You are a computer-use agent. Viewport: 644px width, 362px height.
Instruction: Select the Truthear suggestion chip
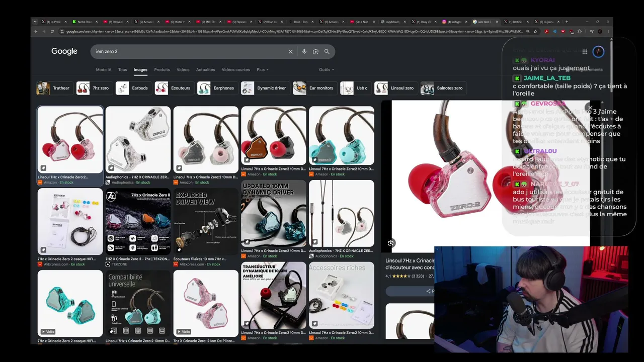(54, 88)
